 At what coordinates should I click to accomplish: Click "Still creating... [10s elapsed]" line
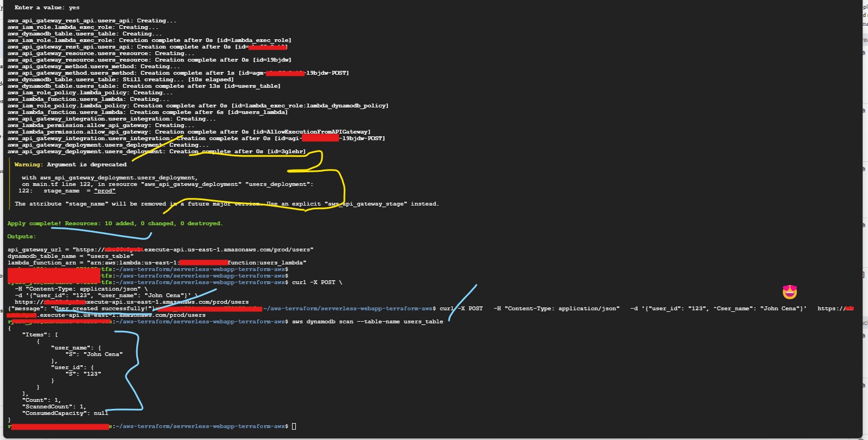click(120, 80)
